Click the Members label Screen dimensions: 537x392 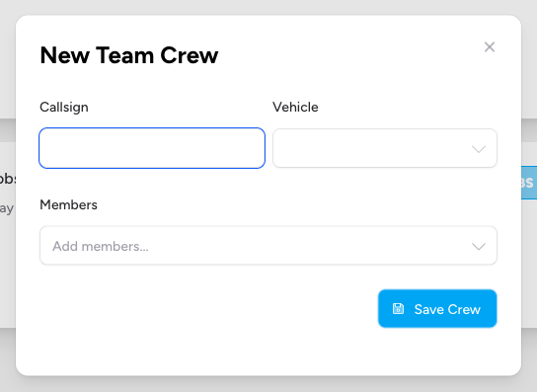coord(68,205)
